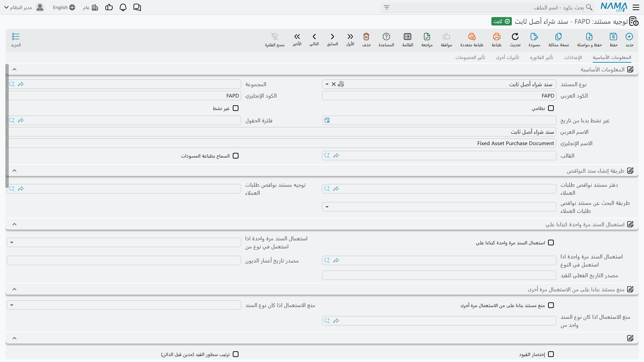Screen dimensions: 644x362
Task: Click the جديد (New) toolbar icon
Action: pyautogui.click(x=629, y=37)
